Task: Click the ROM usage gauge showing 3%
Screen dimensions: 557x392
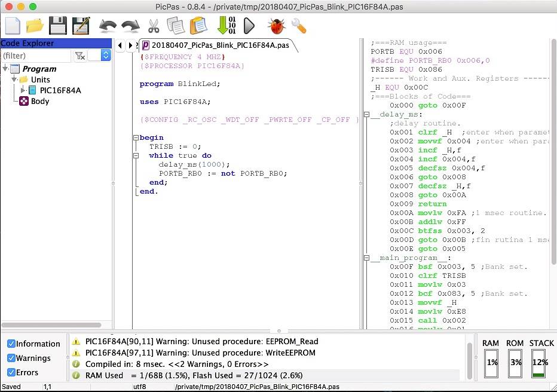Action: [x=515, y=363]
